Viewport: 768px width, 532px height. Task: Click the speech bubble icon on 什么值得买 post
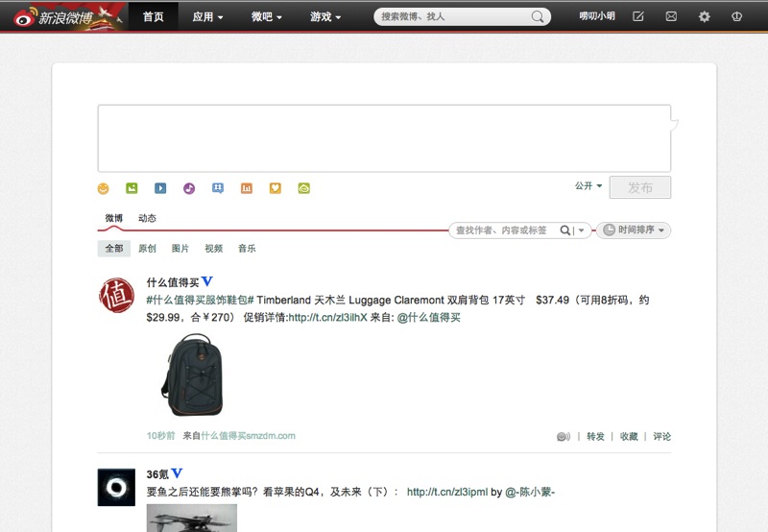564,437
